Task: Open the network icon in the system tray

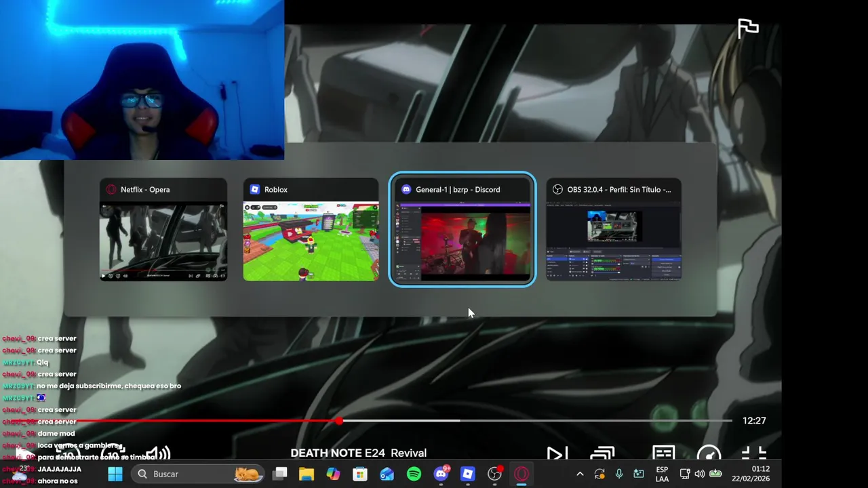Action: coord(685,474)
